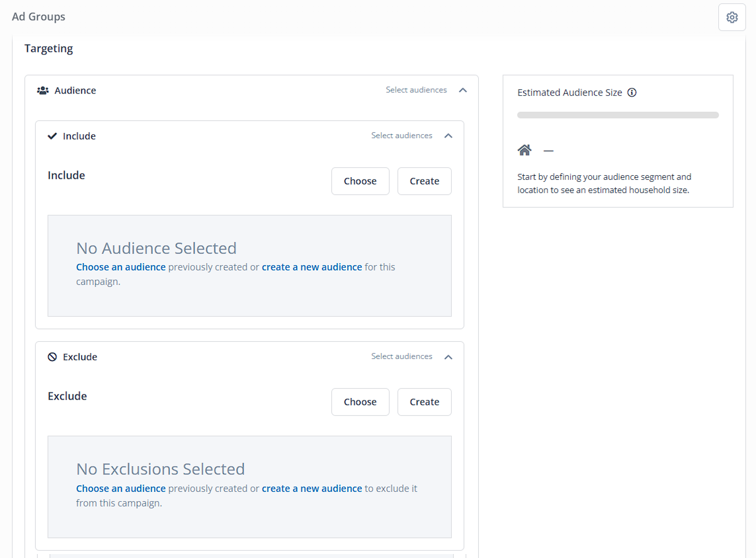756x558 pixels.
Task: Click the Include checkmark icon
Action: (52, 136)
